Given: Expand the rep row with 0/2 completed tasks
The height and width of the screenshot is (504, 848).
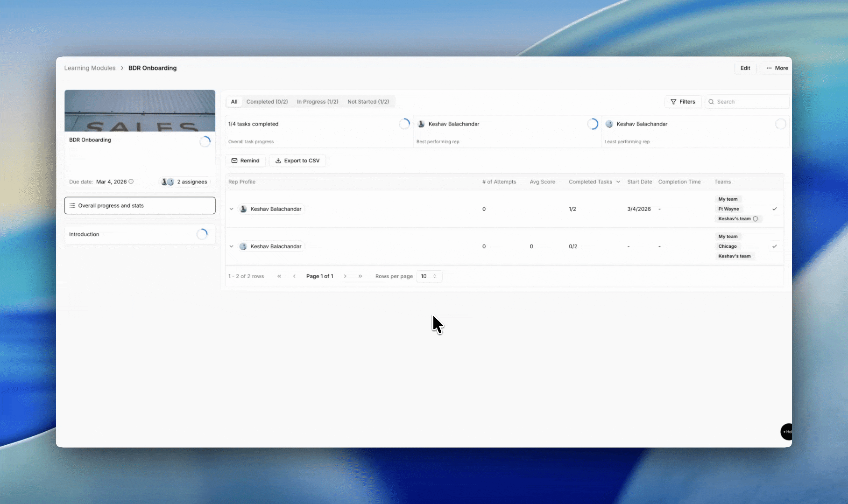Looking at the screenshot, I should tap(231, 246).
